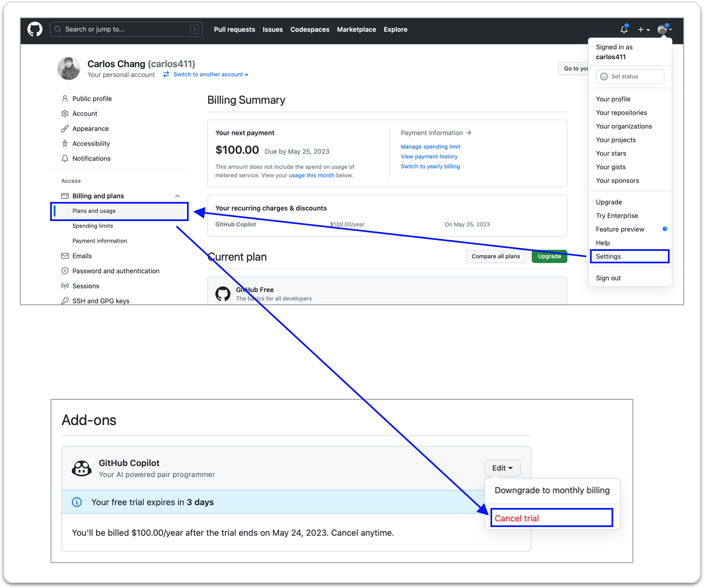Screen dimensions: 704x588
Task: Click the GitHub Copilot recurring charge row
Action: tap(387, 225)
